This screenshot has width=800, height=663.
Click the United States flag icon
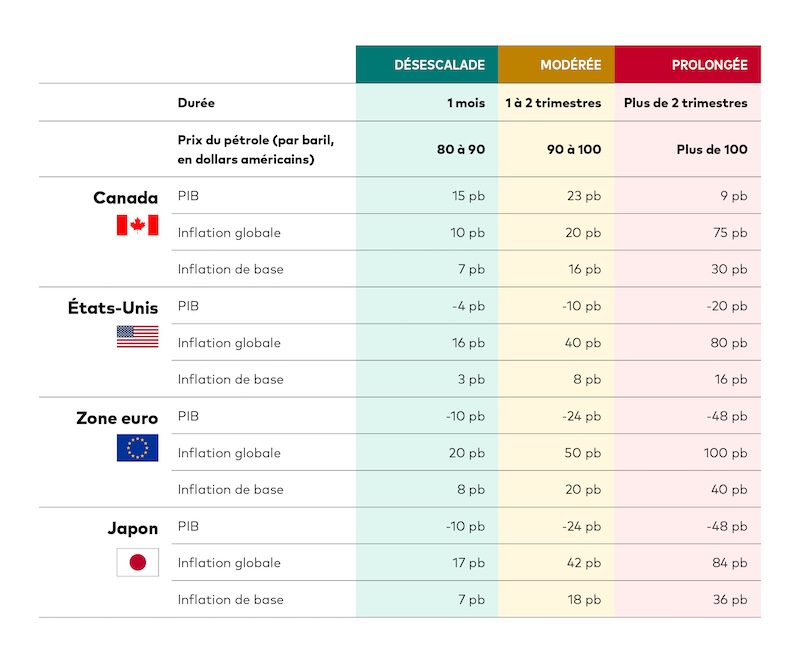pos(137,336)
